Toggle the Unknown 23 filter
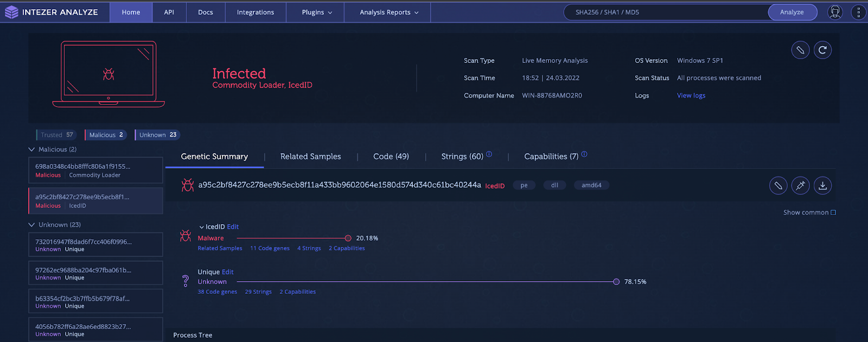The height and width of the screenshot is (342, 868). tap(157, 135)
